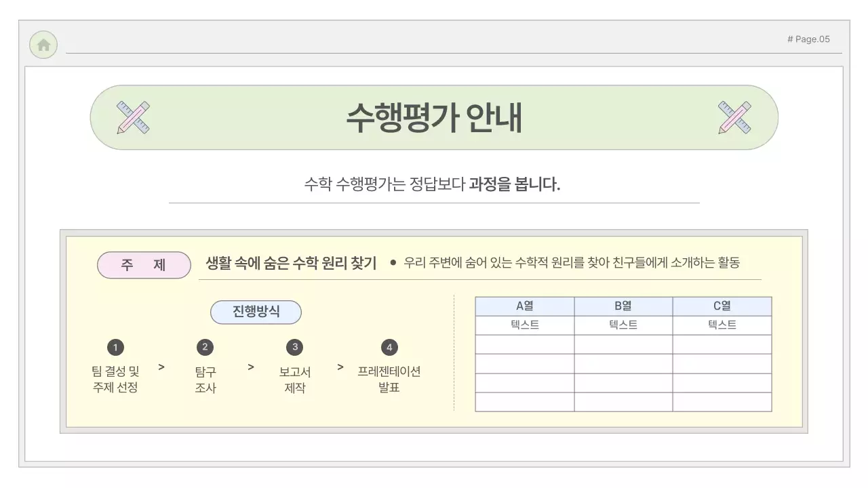Image resolution: width=868 pixels, height=488 pixels.
Task: Click the number 1 step badge
Action: (x=115, y=348)
